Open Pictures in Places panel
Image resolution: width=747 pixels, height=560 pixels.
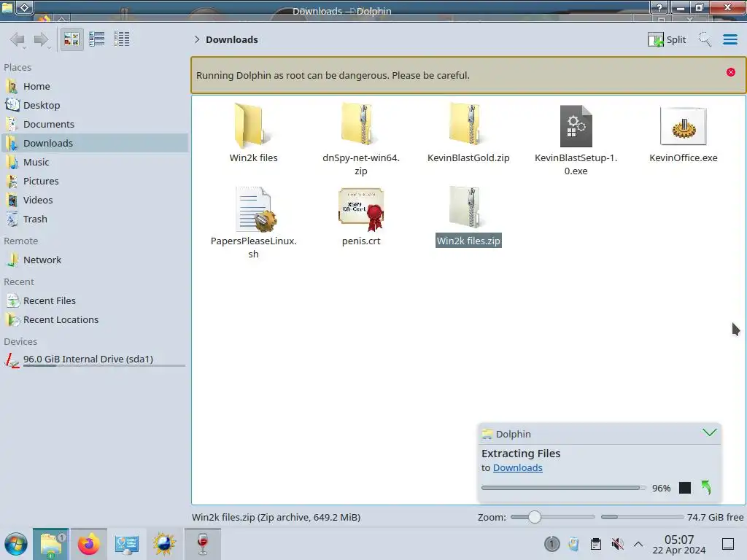click(x=96, y=182)
